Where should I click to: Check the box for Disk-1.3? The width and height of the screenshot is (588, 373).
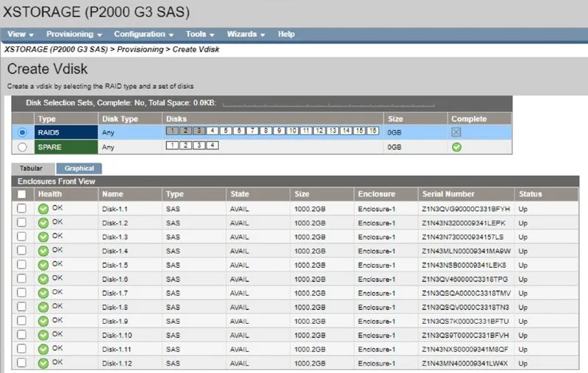(x=21, y=237)
